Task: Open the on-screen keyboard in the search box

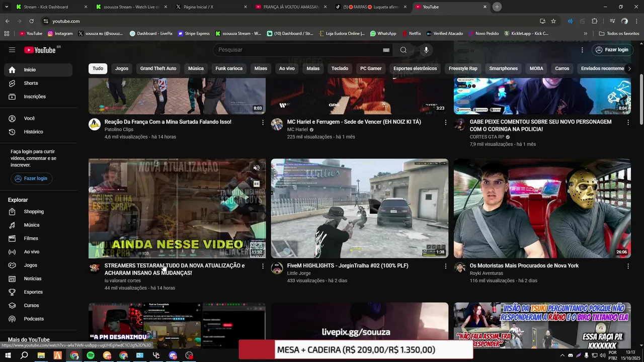Action: 386,50
